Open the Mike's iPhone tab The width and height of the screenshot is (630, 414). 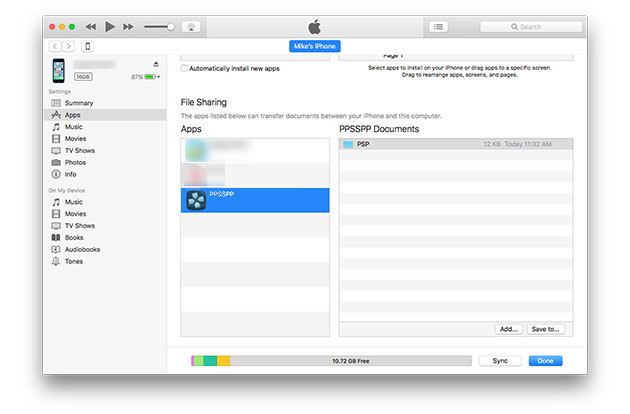click(314, 46)
